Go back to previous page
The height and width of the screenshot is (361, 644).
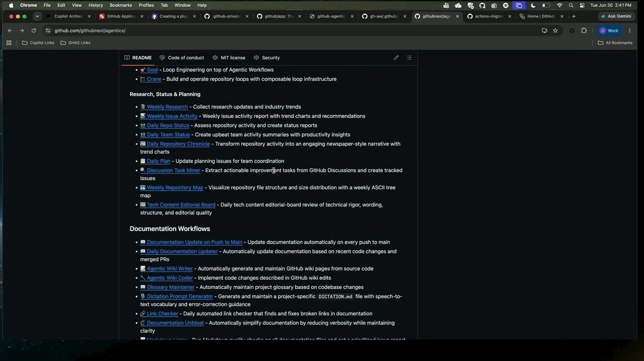(x=10, y=30)
